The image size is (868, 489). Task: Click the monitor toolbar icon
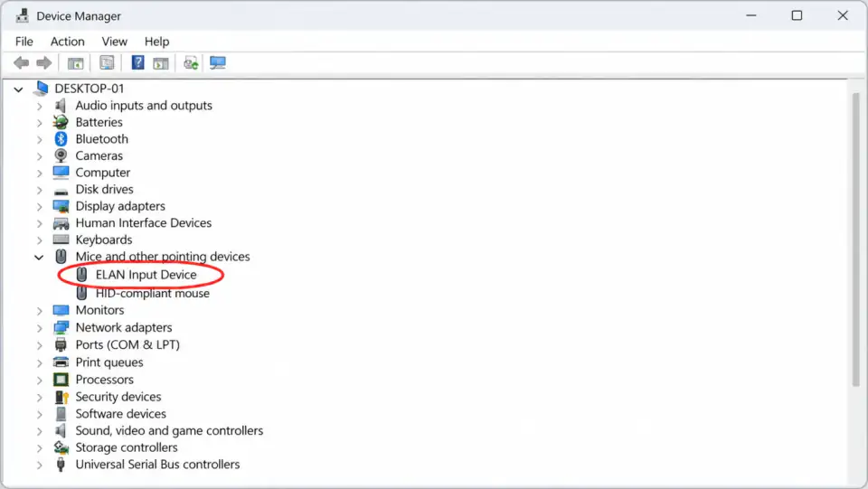[218, 63]
